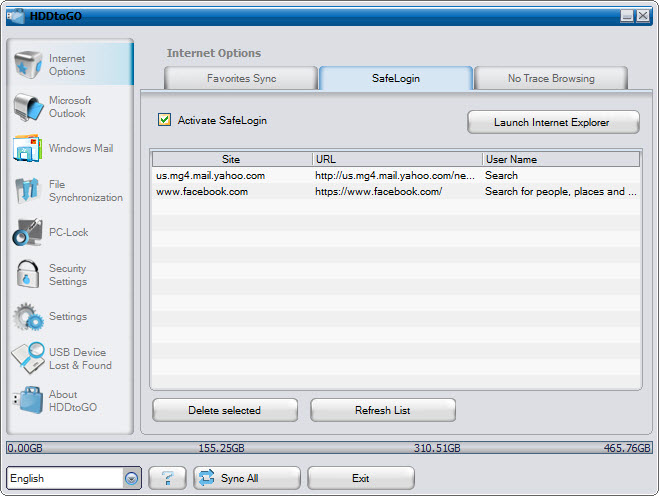Click the Sync All arrows icon
Viewport: 659px width, 496px height.
tap(206, 478)
